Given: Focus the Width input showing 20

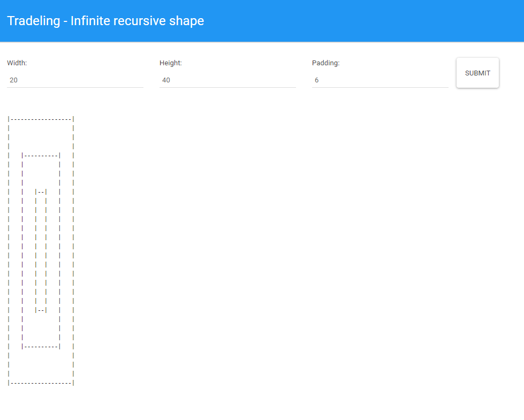Looking at the screenshot, I should tap(75, 80).
